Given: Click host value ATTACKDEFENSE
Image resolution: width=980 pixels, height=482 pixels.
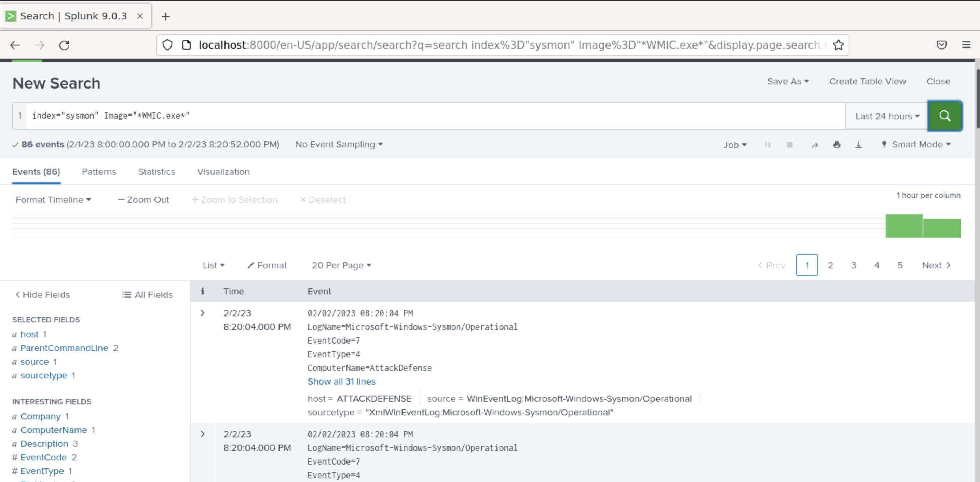Looking at the screenshot, I should pos(374,399).
